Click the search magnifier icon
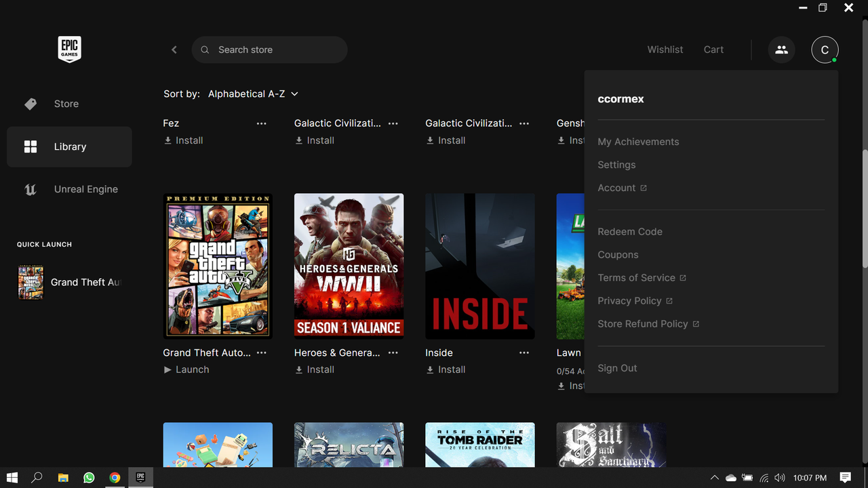This screenshot has width=868, height=488. coord(205,50)
